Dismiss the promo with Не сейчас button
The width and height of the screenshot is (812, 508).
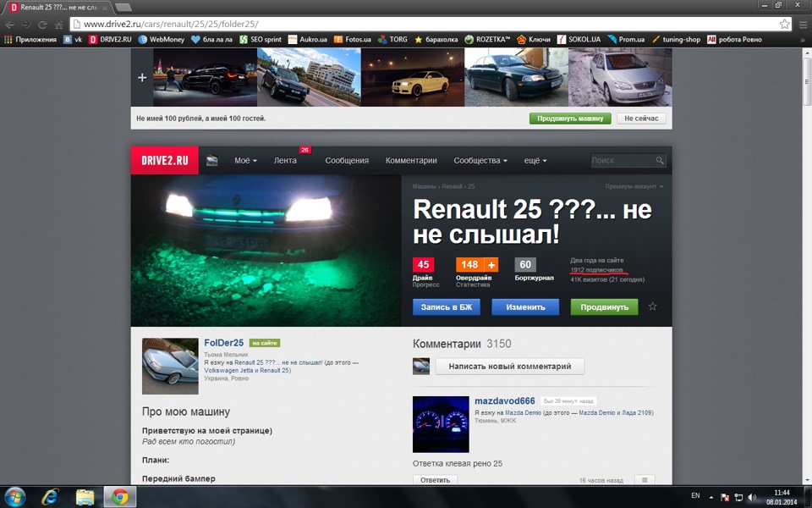tap(641, 119)
